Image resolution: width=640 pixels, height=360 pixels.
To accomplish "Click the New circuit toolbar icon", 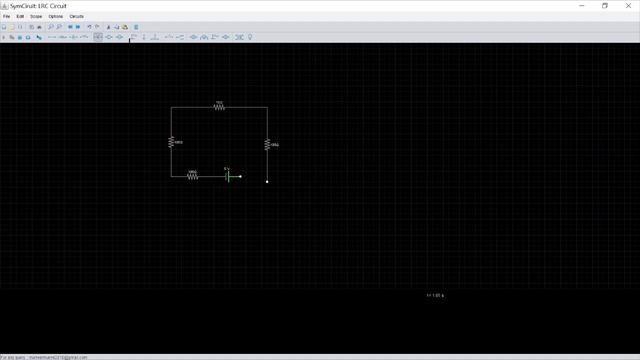I will coord(4,27).
